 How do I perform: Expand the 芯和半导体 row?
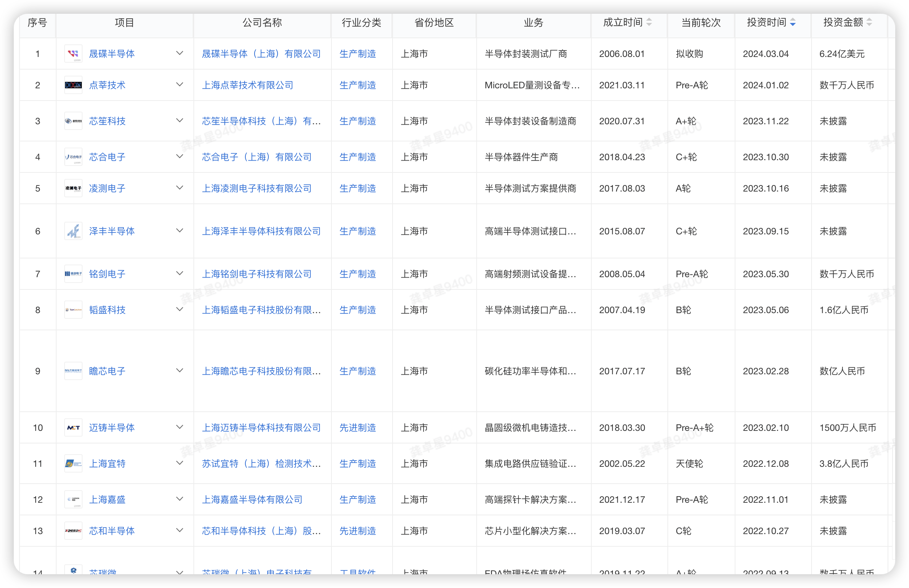point(179,530)
